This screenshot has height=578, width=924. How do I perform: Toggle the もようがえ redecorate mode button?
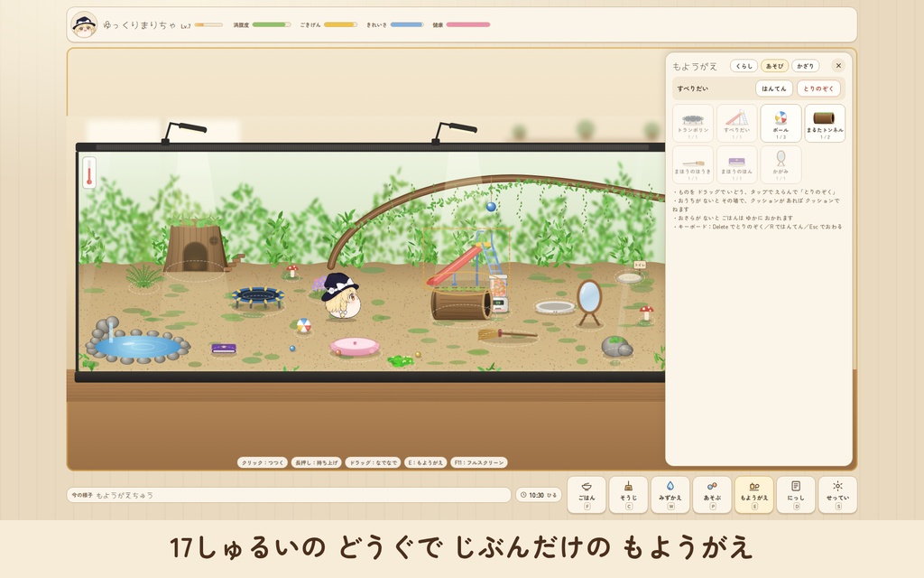tap(753, 494)
